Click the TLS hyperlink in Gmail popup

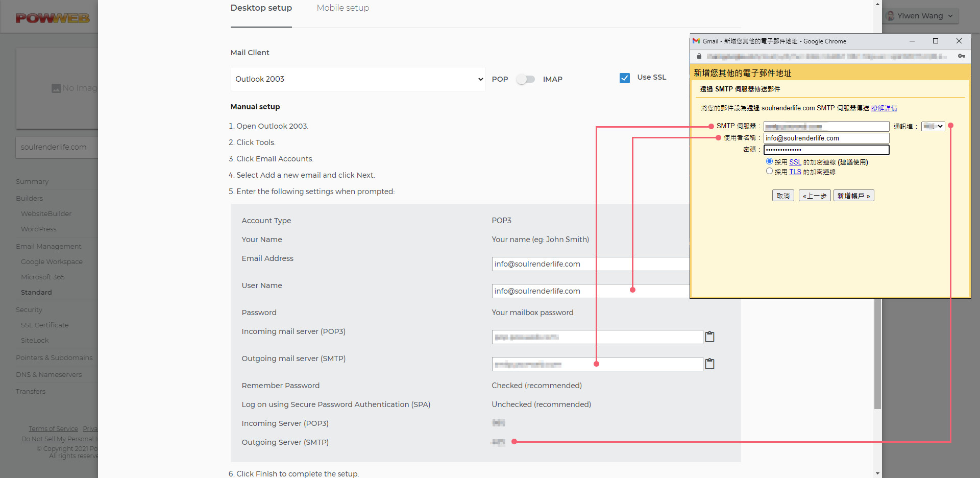[795, 172]
